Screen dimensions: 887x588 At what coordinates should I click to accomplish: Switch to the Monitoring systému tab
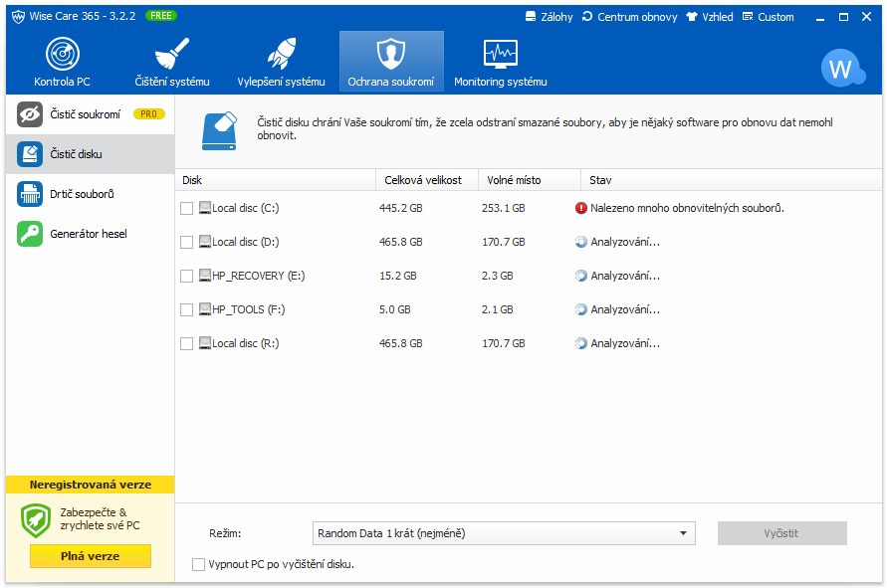tap(501, 61)
